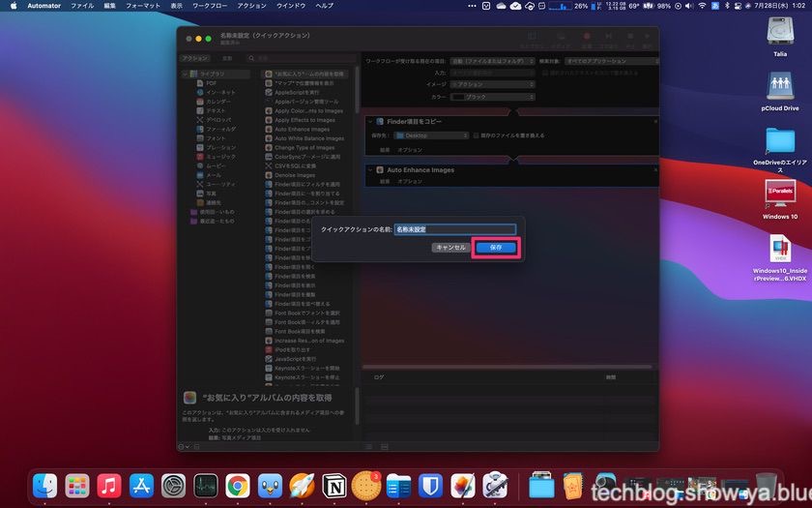
Task: Toggle the 既存のファイルを置き換える checkbox
Action: pyautogui.click(x=475, y=135)
